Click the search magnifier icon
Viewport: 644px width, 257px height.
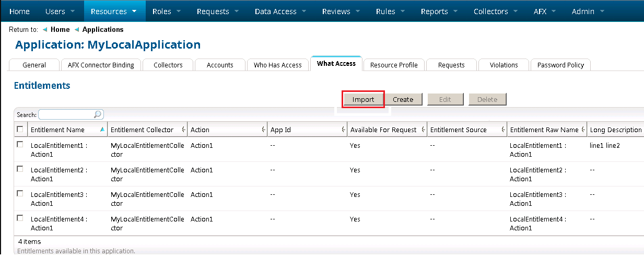(97, 114)
